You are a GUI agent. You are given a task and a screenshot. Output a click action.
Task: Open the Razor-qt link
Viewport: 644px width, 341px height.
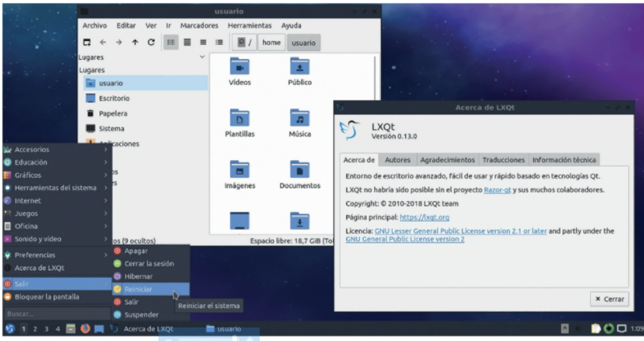pyautogui.click(x=497, y=190)
